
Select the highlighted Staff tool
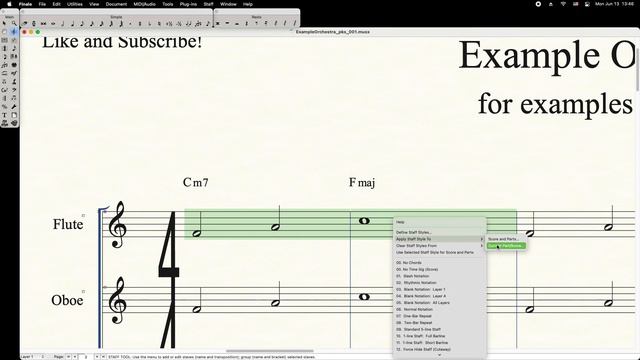pyautogui.click(x=14, y=31)
